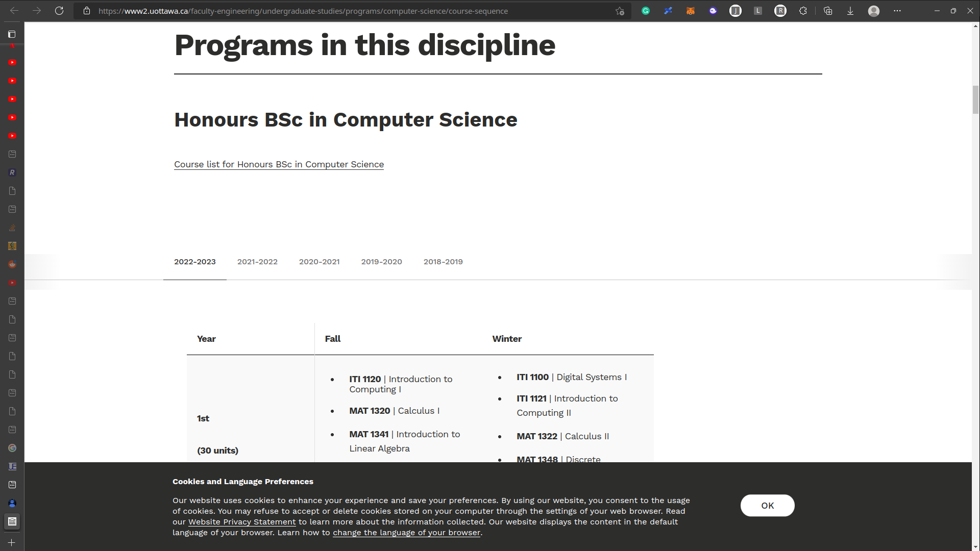Viewport: 980px width, 551px height.
Task: Click the ITI 1121 Introduction to Computing II entry
Action: click(x=567, y=406)
